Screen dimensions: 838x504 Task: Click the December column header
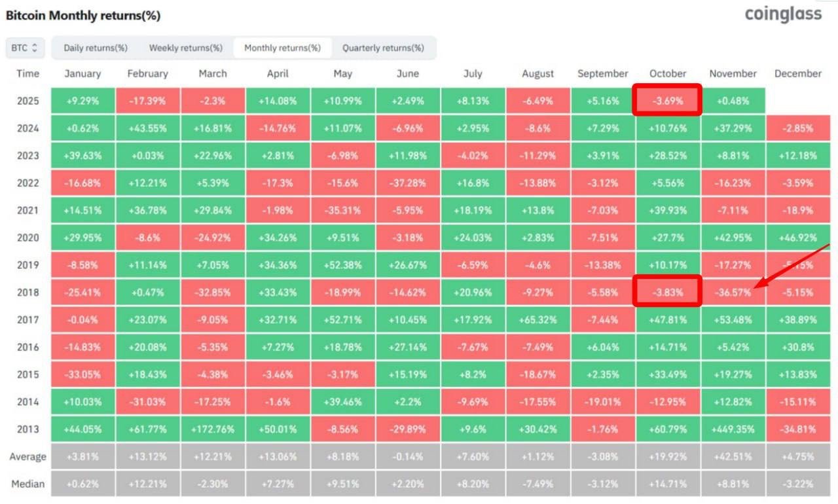pyautogui.click(x=797, y=73)
